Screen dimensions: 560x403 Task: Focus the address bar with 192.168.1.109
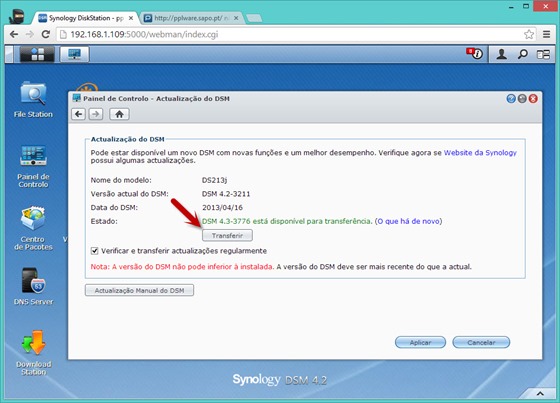point(296,34)
